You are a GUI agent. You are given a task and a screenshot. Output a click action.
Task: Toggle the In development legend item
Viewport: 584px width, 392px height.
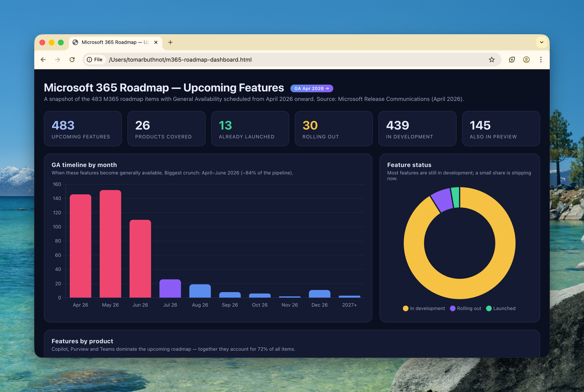click(424, 308)
